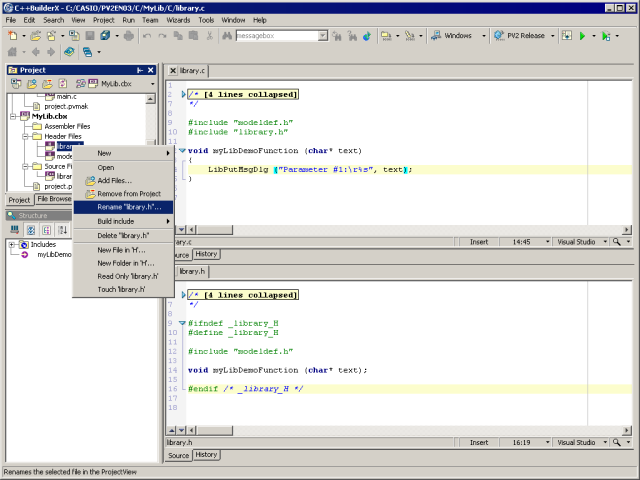Open the Wizards menu

pos(178,20)
